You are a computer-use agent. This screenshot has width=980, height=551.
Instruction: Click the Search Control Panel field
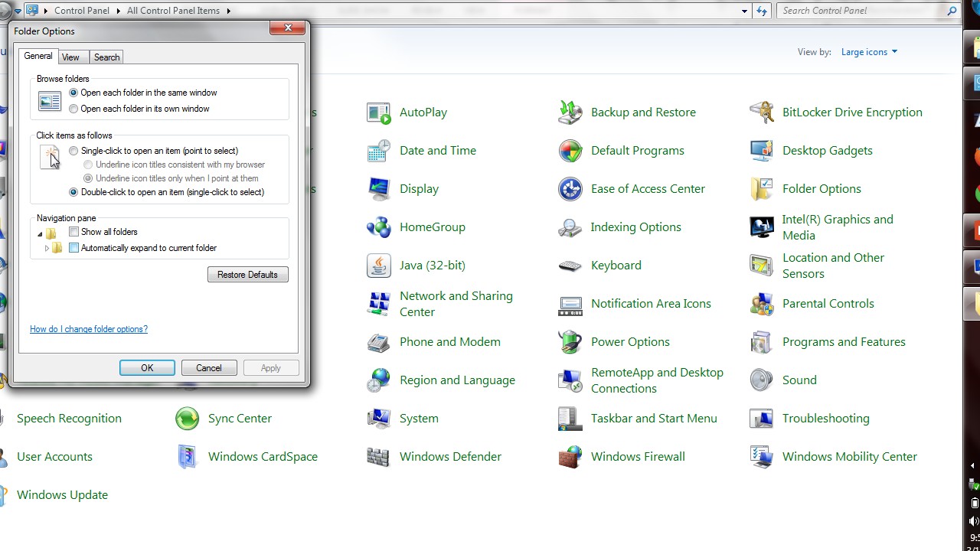coord(861,11)
